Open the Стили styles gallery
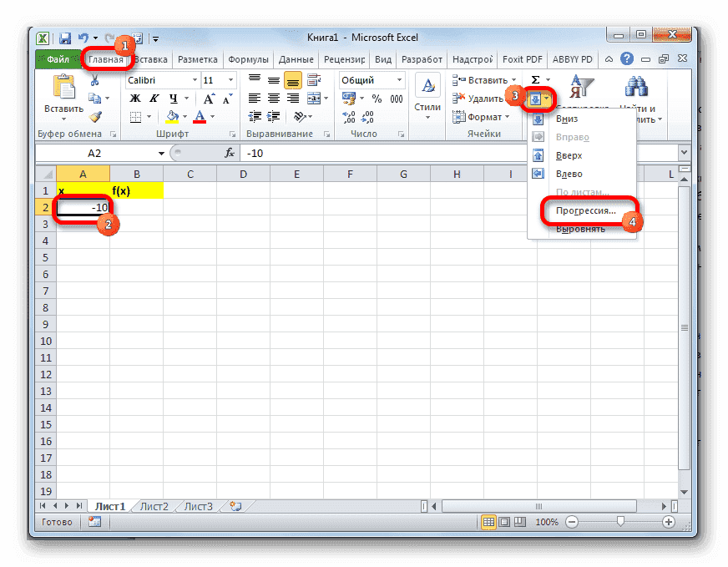 [x=427, y=97]
